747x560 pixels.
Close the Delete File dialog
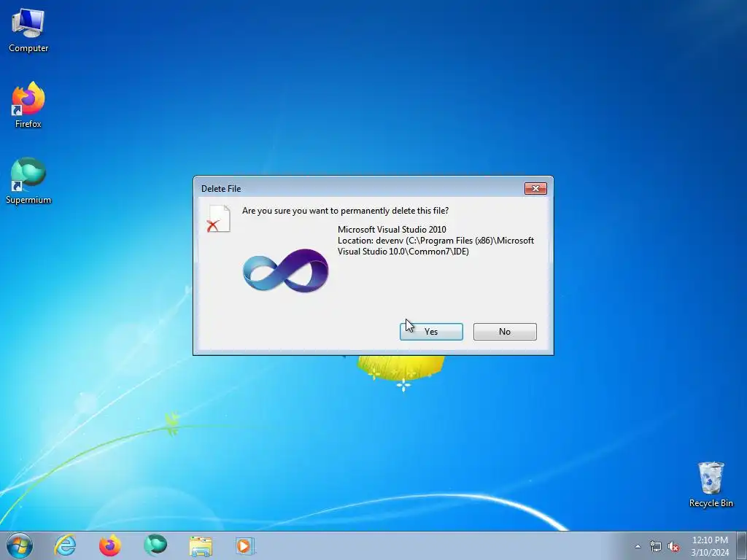coord(535,189)
